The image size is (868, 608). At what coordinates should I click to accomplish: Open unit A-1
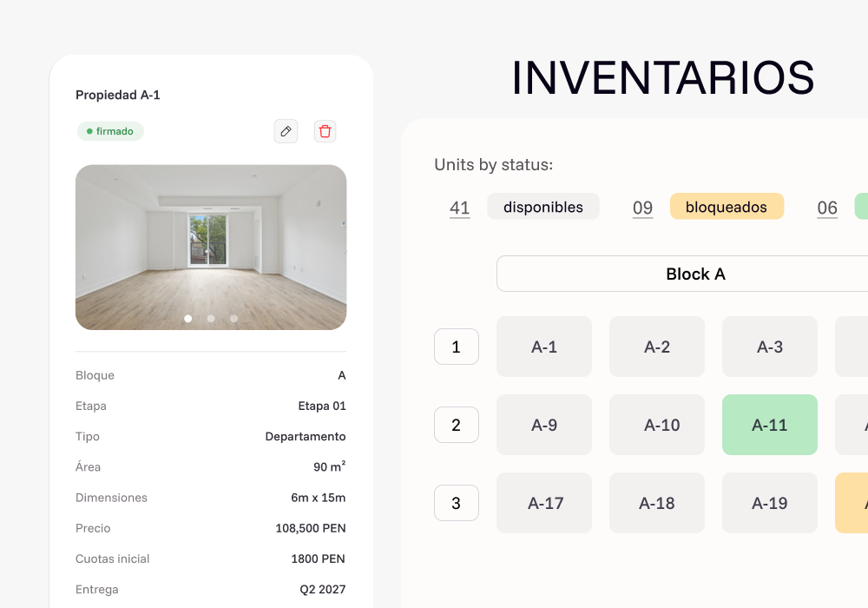(544, 347)
